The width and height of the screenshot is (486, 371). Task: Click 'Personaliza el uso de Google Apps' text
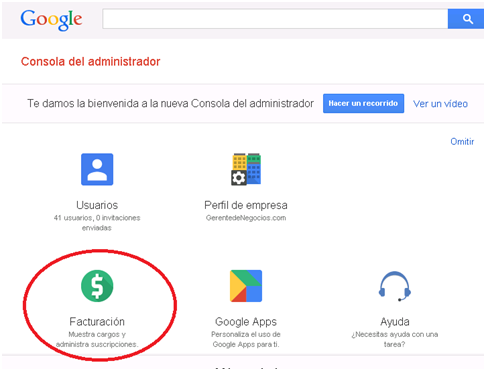coord(246,339)
